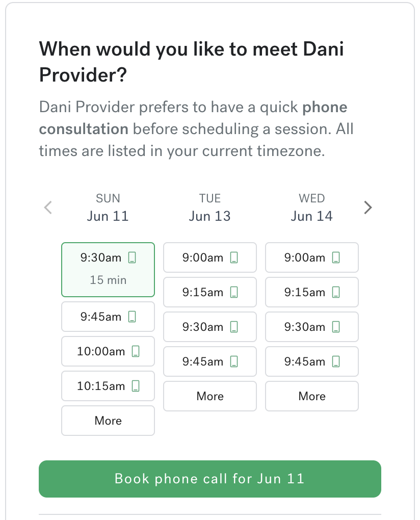Click phone icon beside Wednesday 9:15am

(336, 292)
